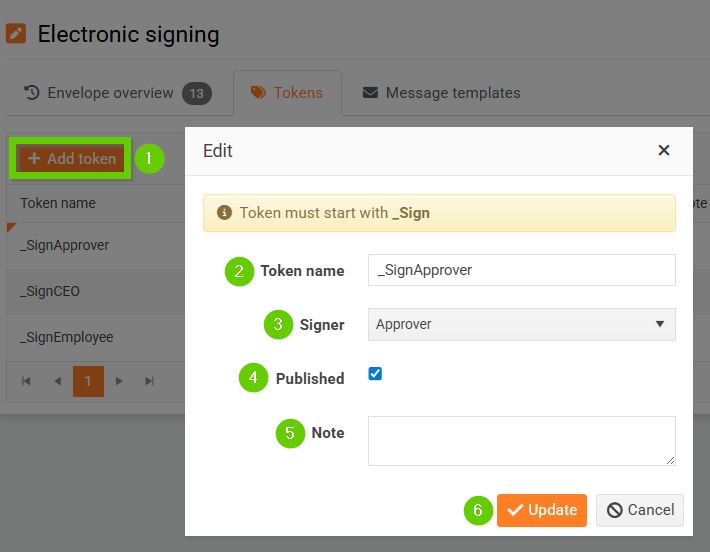
Task: Open the Signer dropdown
Action: [x=521, y=324]
